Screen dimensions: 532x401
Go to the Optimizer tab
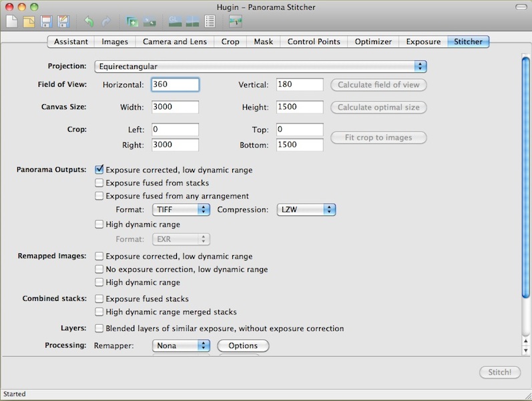coord(373,41)
